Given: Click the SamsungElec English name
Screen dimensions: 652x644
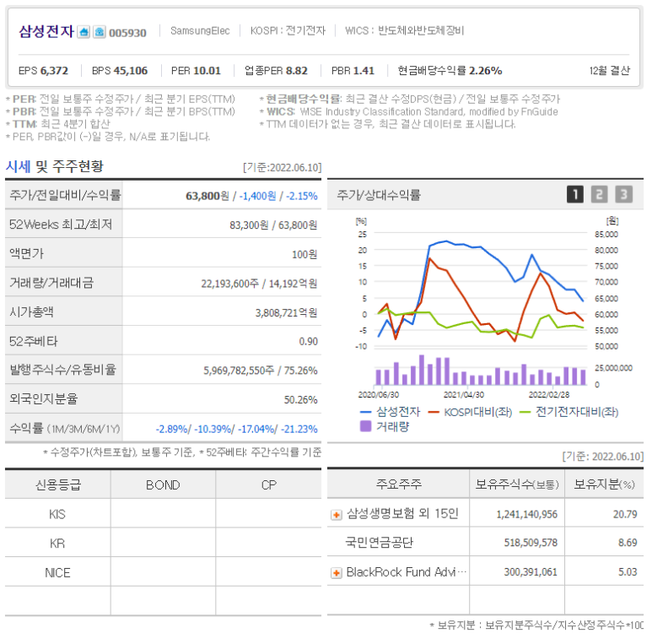Looking at the screenshot, I should point(200,31).
